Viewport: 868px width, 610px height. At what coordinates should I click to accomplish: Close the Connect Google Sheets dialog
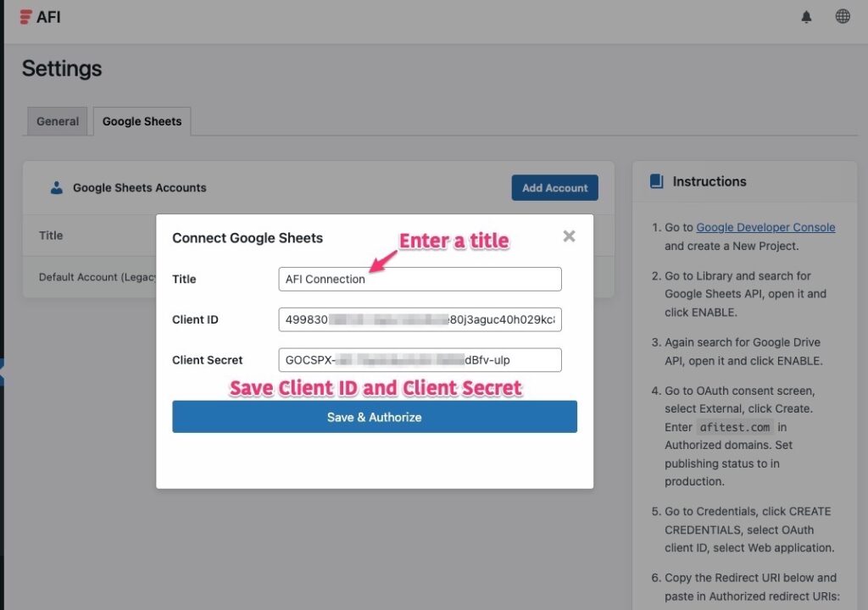click(x=569, y=236)
